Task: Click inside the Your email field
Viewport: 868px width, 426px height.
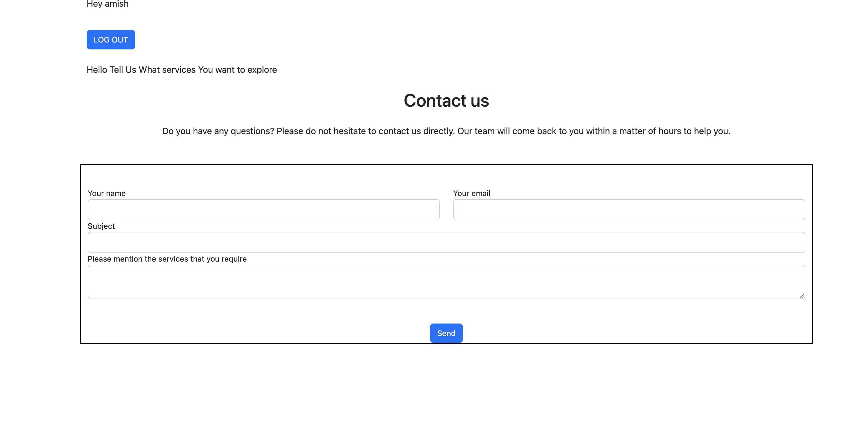Action: pyautogui.click(x=628, y=210)
